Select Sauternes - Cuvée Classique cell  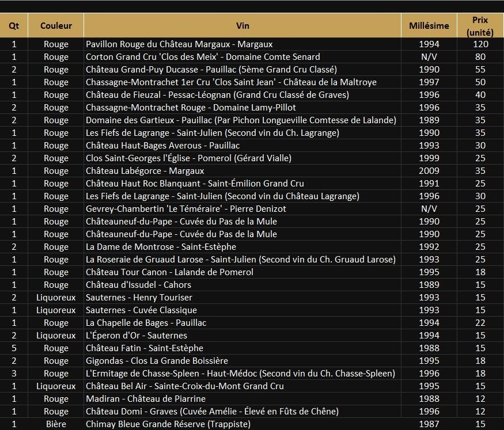click(x=242, y=310)
